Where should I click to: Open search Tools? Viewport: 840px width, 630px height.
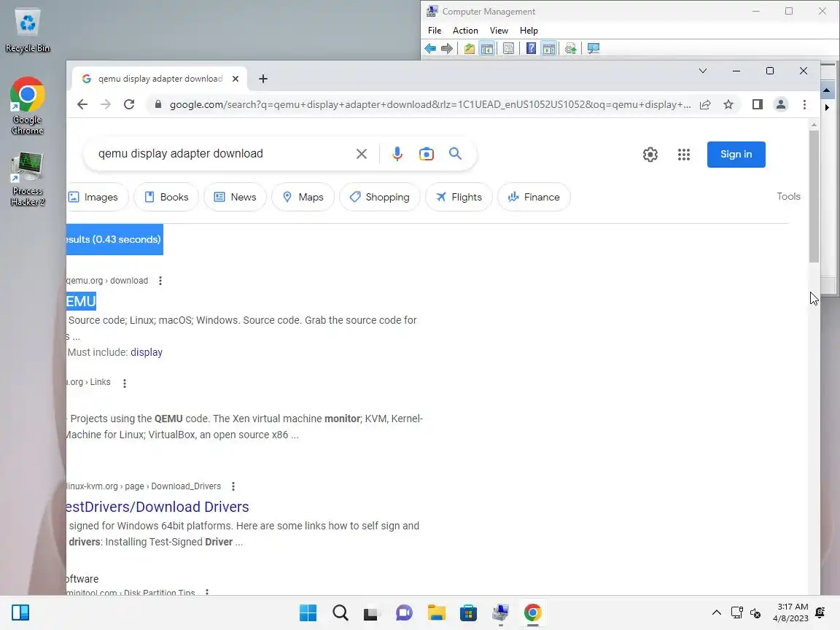point(788,197)
